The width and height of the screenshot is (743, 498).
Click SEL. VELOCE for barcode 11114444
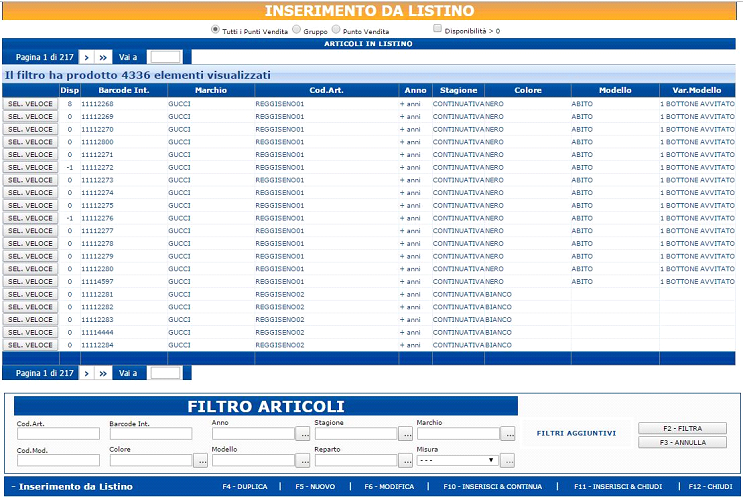(30, 332)
